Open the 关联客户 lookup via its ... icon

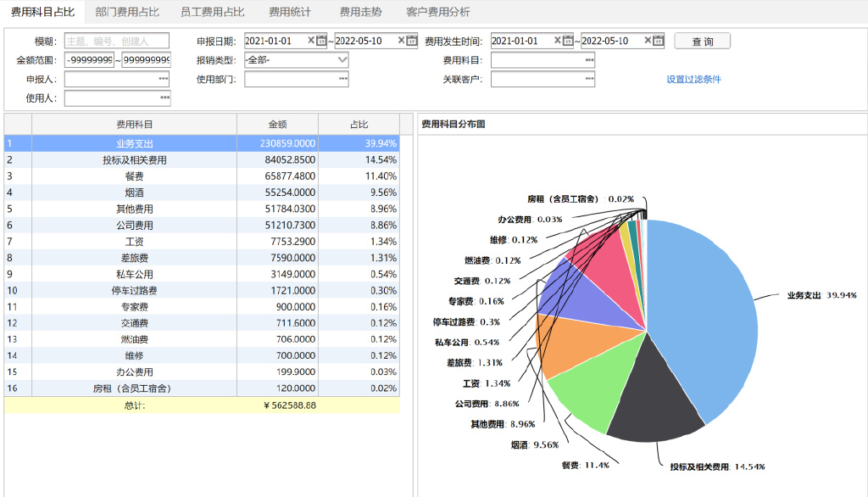tap(588, 78)
